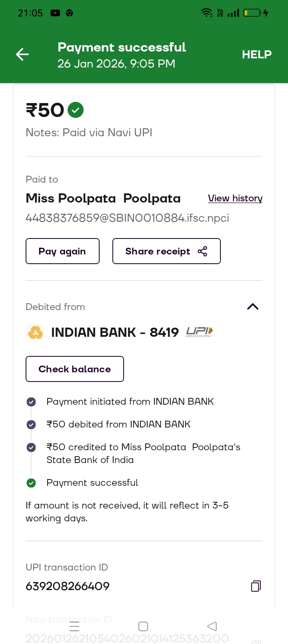Tap the Pay again button
This screenshot has height=644, width=288.
coord(62,251)
